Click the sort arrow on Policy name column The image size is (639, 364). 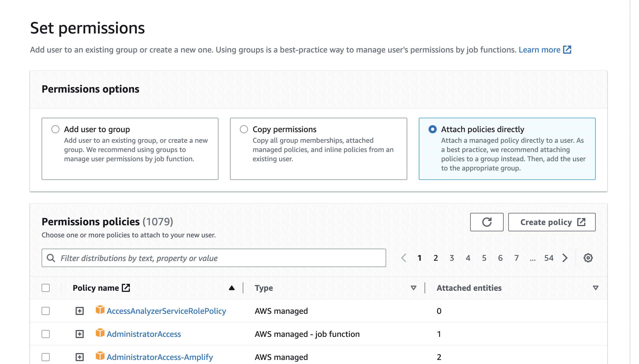pos(232,288)
